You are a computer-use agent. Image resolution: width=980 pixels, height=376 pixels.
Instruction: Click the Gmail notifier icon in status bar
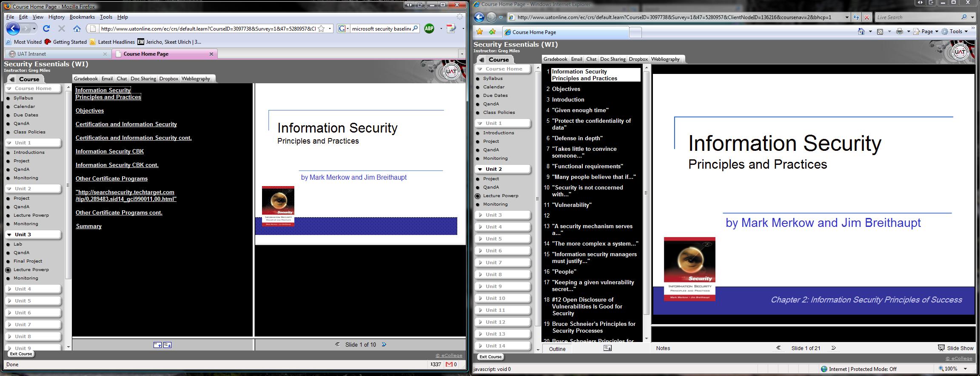[449, 364]
